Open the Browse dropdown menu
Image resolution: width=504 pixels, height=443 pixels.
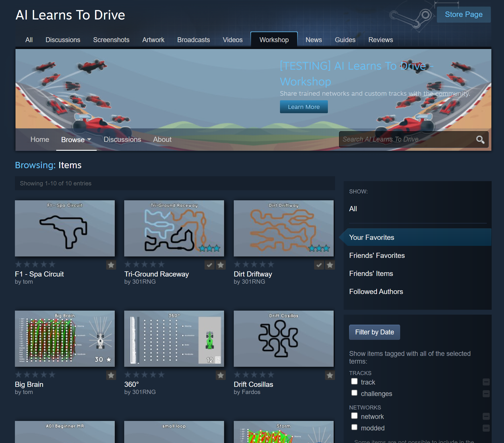pos(76,140)
